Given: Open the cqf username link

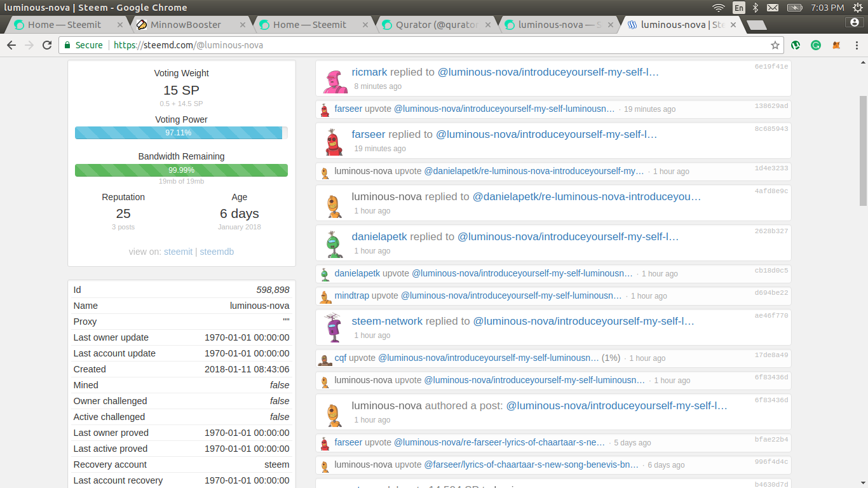Looking at the screenshot, I should 341,358.
